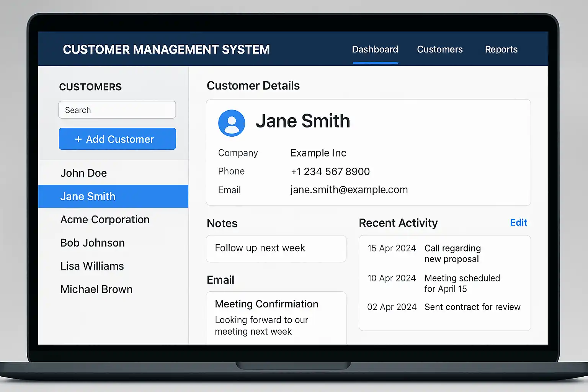
Task: Choose Bob Johnson from the sidebar
Action: (x=93, y=243)
